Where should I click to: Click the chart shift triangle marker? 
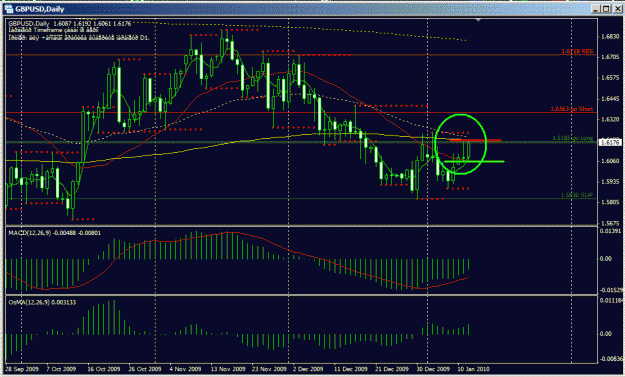[478, 20]
